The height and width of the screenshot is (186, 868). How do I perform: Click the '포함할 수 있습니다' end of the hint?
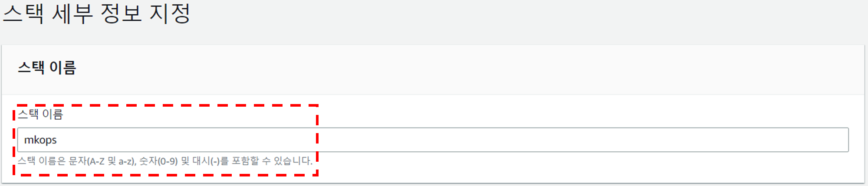272,161
